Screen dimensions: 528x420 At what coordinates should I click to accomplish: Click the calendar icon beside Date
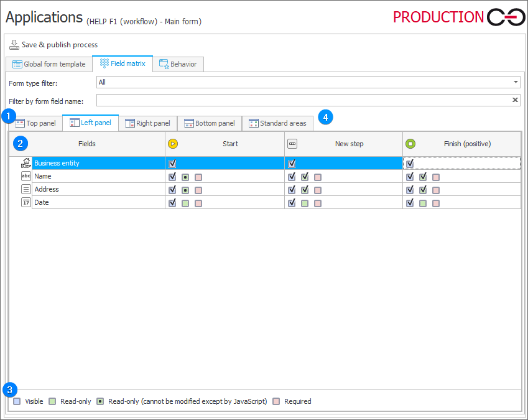pyautogui.click(x=26, y=202)
